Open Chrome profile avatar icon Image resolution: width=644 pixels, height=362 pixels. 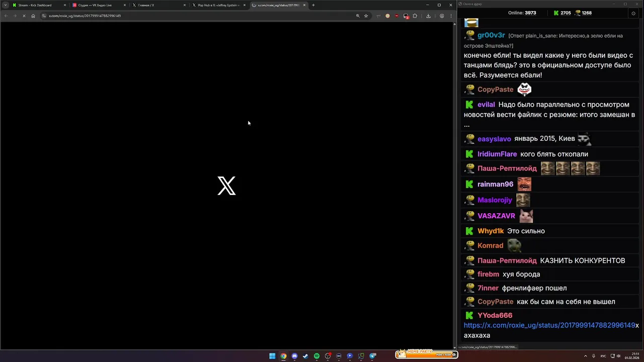coord(442,16)
